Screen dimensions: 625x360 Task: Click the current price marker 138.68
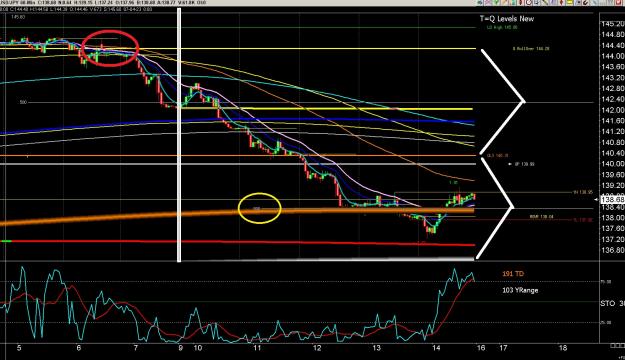point(612,199)
